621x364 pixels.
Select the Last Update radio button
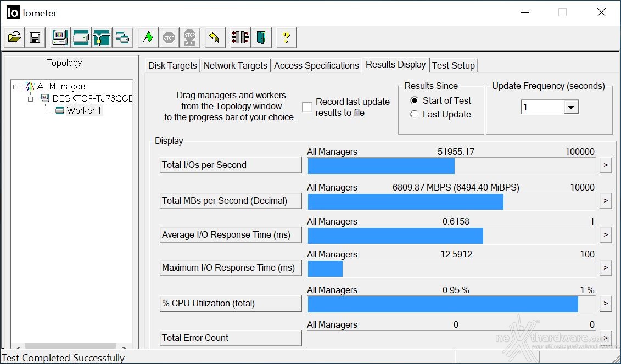click(414, 114)
